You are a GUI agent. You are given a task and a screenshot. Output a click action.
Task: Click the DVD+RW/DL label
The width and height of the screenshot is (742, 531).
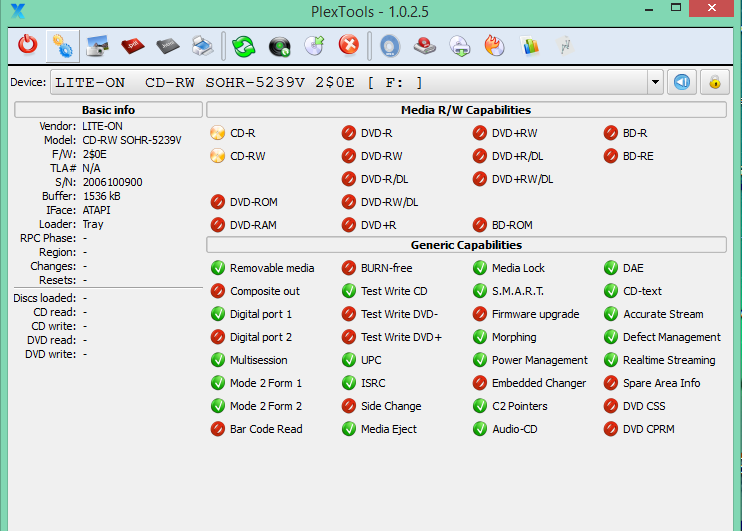point(522,179)
